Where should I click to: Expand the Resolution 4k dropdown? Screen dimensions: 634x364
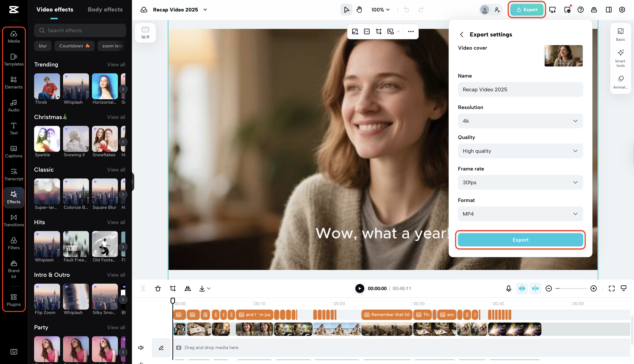coord(520,121)
